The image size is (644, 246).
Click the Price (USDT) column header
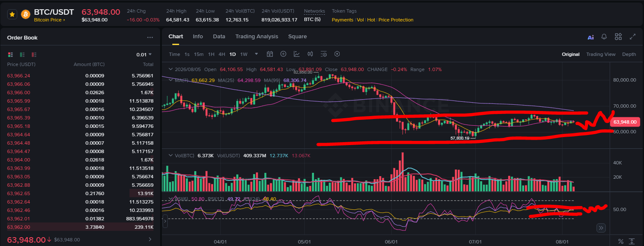point(21,64)
